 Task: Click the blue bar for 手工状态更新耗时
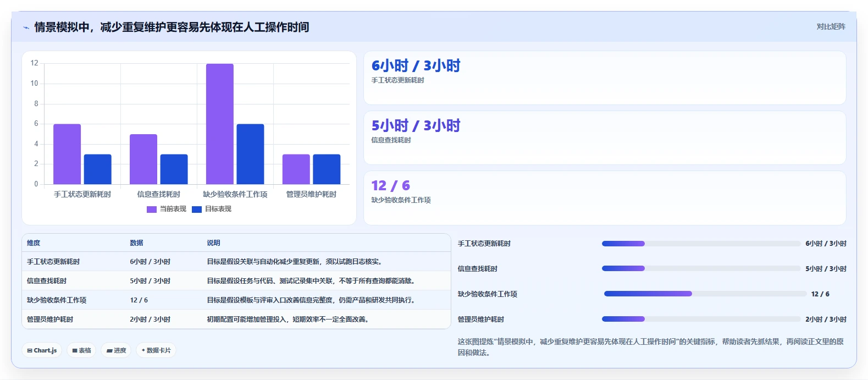click(98, 169)
